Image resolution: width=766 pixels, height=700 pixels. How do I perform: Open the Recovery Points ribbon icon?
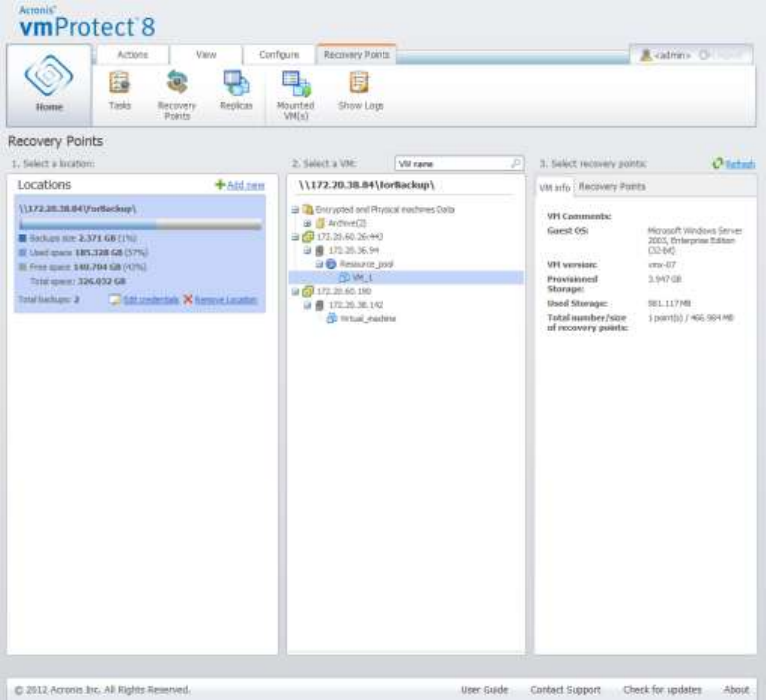(177, 82)
